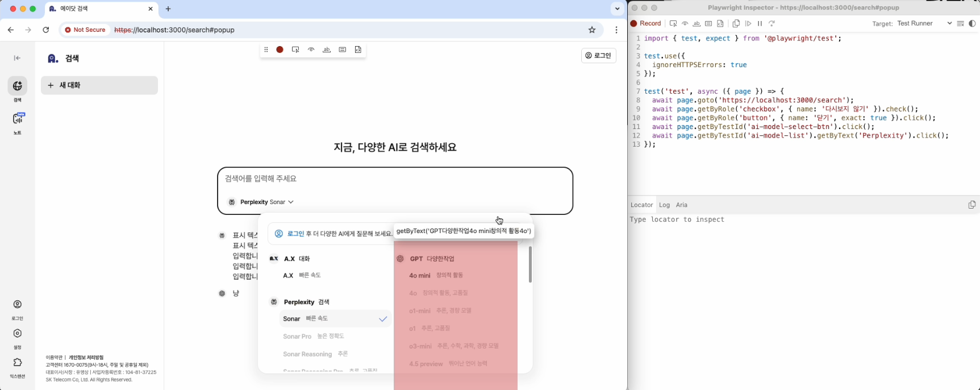The height and width of the screenshot is (390, 980).
Task: Select the pick locator tool in overlay toolbar
Action: click(295, 49)
